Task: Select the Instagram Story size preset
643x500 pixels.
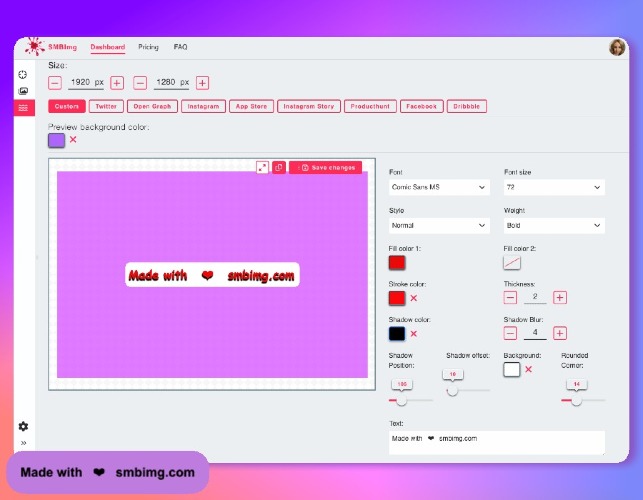Action: tap(309, 106)
